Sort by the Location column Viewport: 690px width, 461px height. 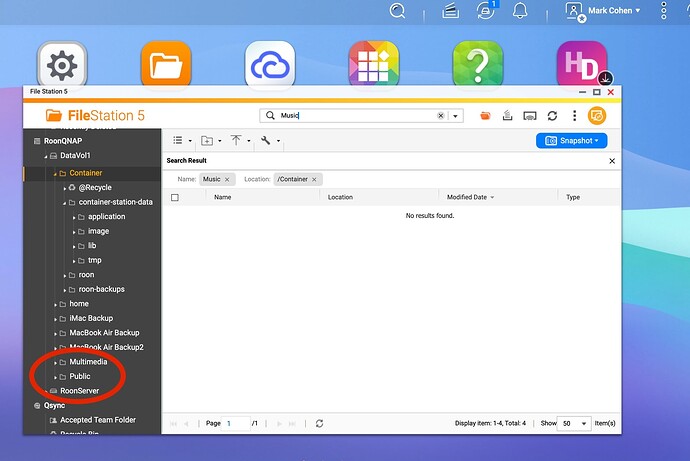[x=340, y=197]
